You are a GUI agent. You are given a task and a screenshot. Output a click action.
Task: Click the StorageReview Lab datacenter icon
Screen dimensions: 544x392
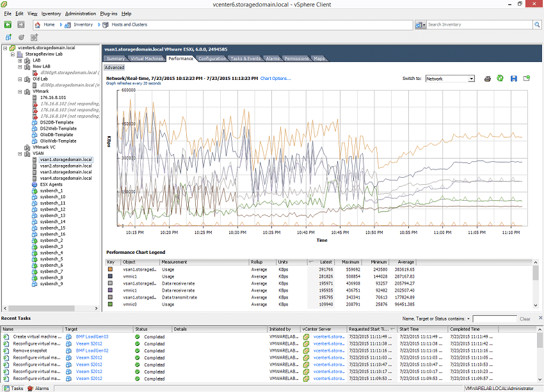click(20, 54)
